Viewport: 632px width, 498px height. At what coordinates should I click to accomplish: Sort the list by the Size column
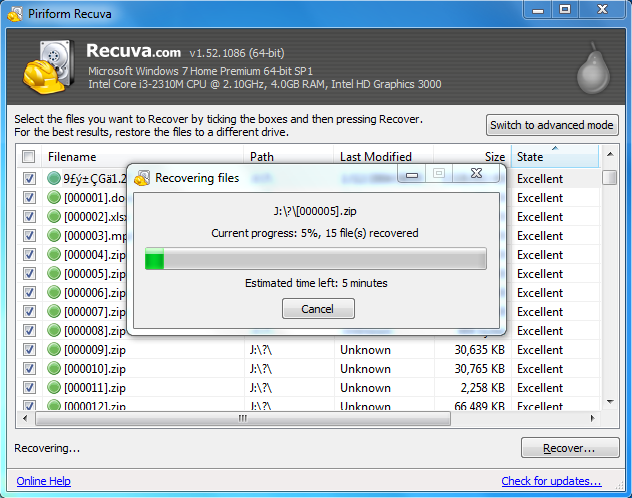(472, 157)
